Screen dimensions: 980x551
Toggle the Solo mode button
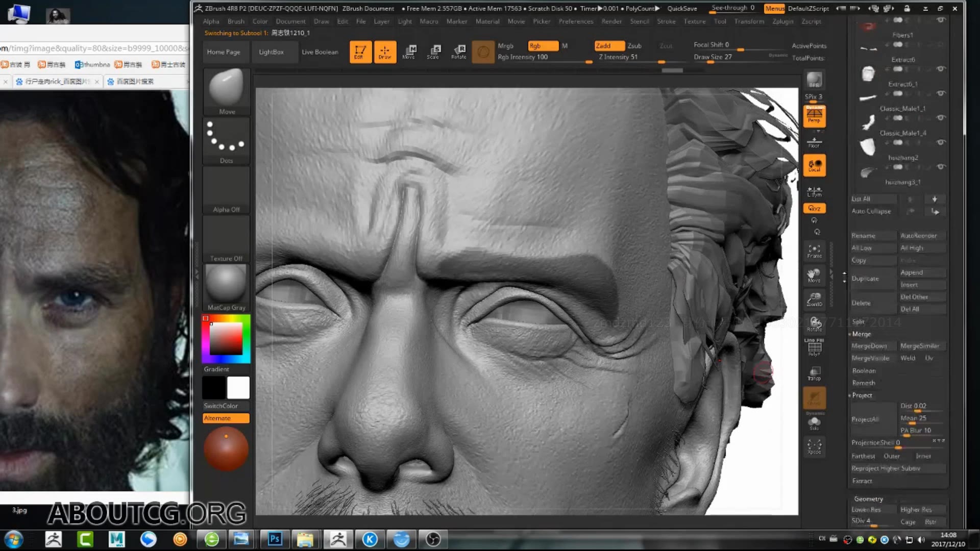[x=814, y=423]
